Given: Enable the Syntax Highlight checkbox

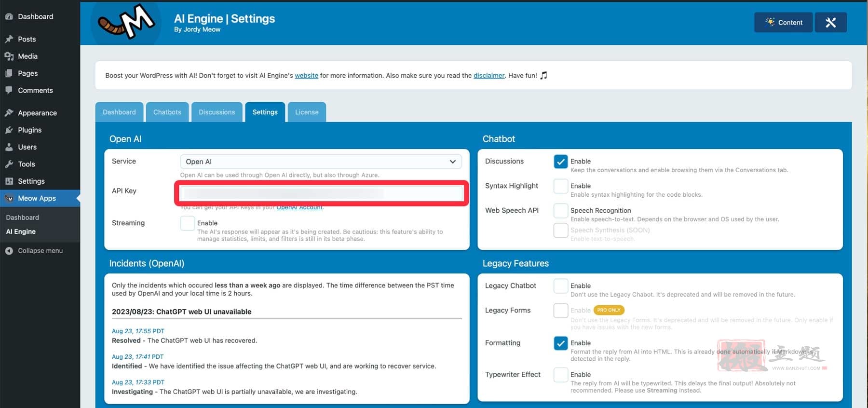Looking at the screenshot, I should coord(561,186).
